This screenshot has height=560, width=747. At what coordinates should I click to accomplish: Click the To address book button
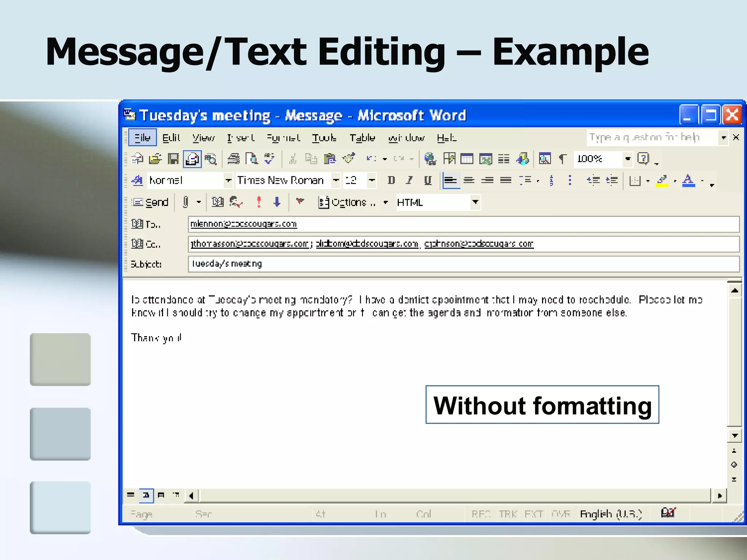(146, 224)
